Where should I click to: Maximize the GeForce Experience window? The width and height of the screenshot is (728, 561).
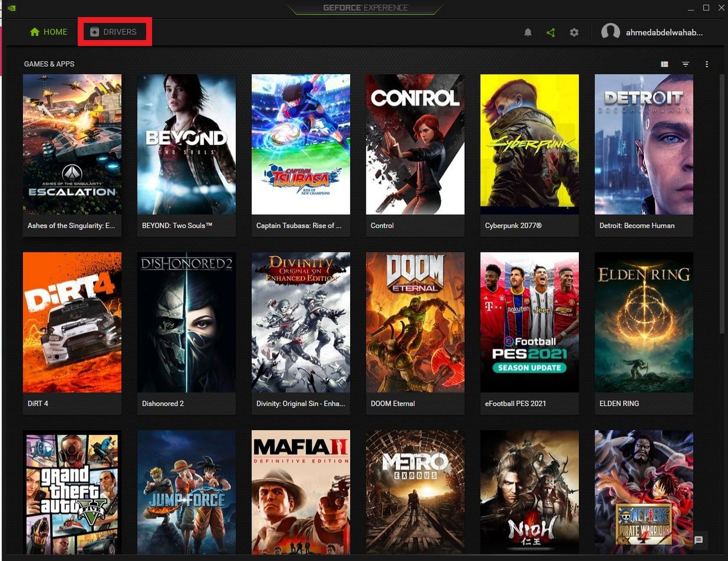706,8
